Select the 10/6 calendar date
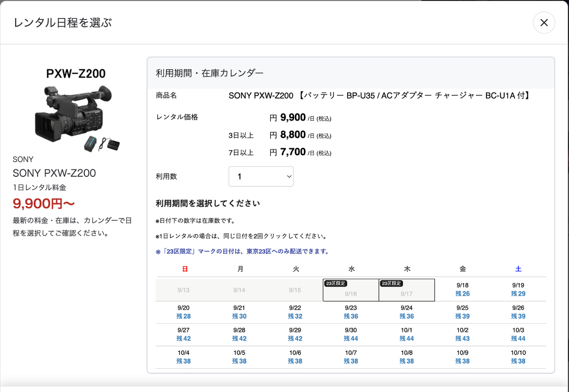569x392 pixels. click(295, 357)
